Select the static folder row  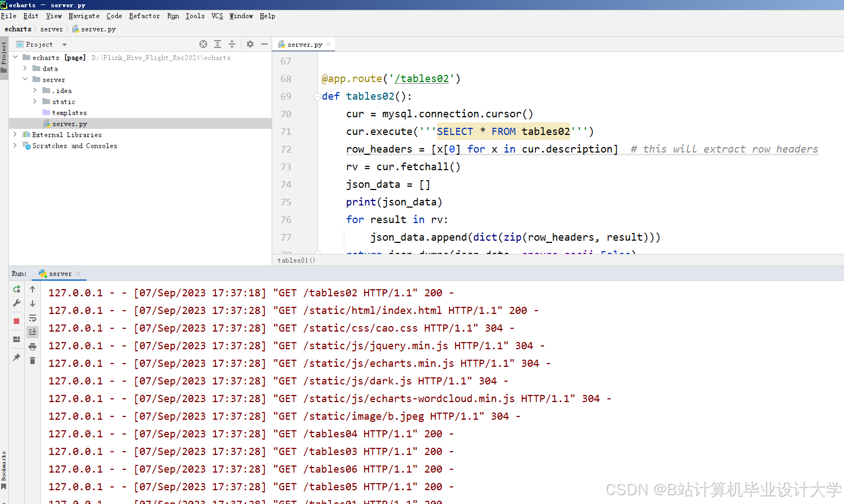(140, 101)
